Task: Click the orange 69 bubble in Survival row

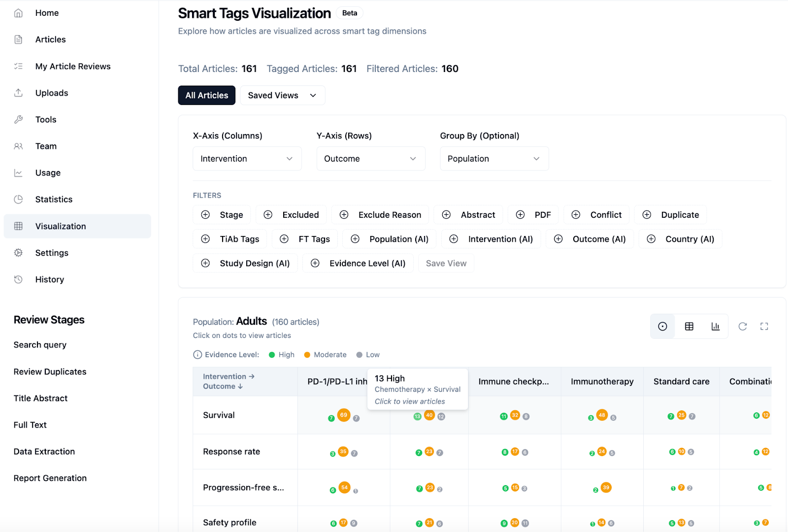Action: tap(344, 415)
